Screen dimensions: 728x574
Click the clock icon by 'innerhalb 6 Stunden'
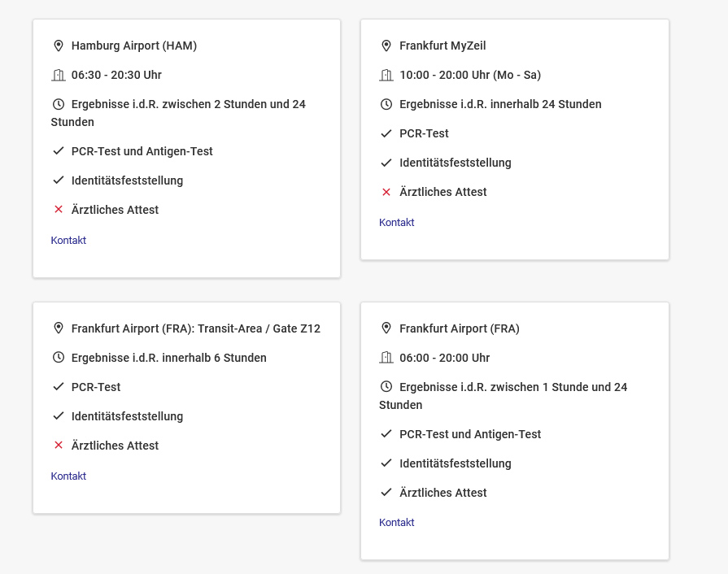click(59, 358)
